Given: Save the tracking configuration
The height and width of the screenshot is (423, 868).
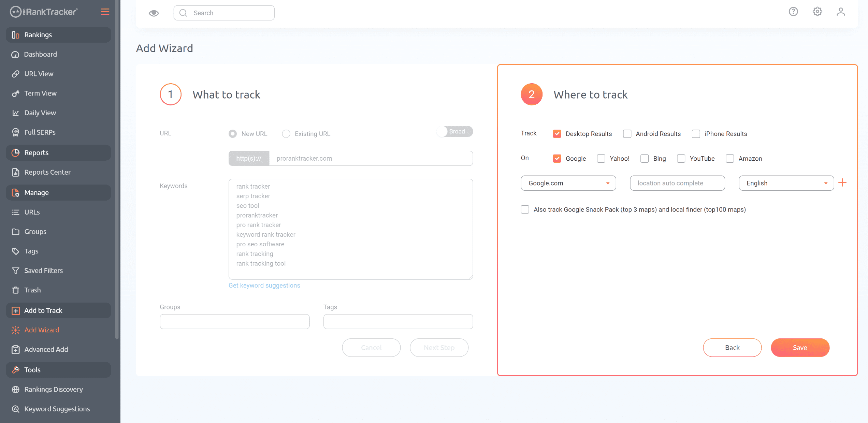Looking at the screenshot, I should 800,348.
